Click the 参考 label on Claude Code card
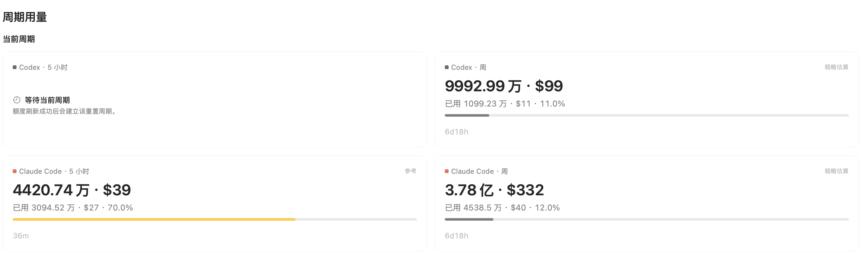This screenshot has width=868, height=253. (x=410, y=171)
